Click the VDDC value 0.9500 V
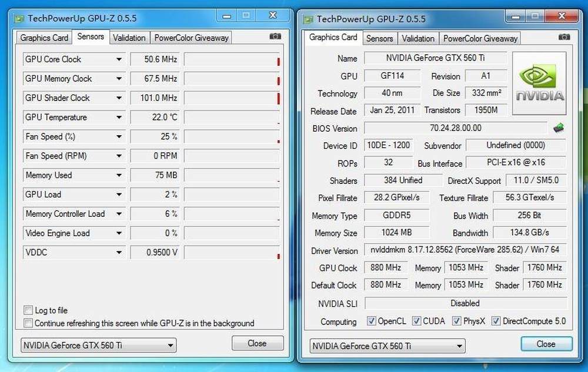 pyautogui.click(x=155, y=252)
